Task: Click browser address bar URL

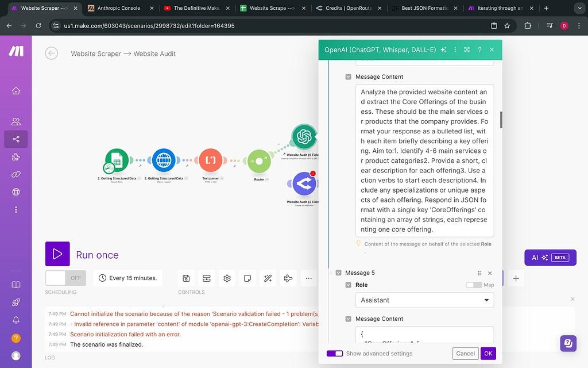Action: [149, 25]
